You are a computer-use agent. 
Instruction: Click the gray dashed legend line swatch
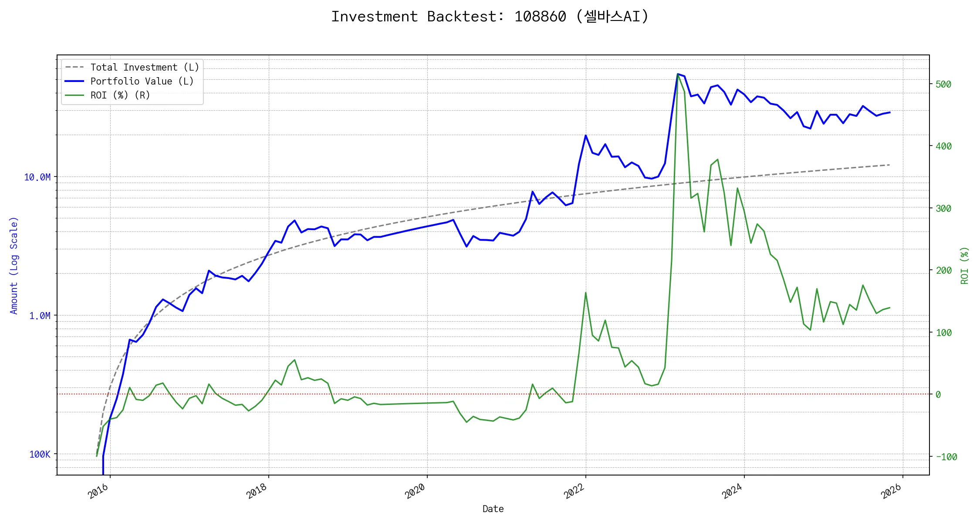74,68
